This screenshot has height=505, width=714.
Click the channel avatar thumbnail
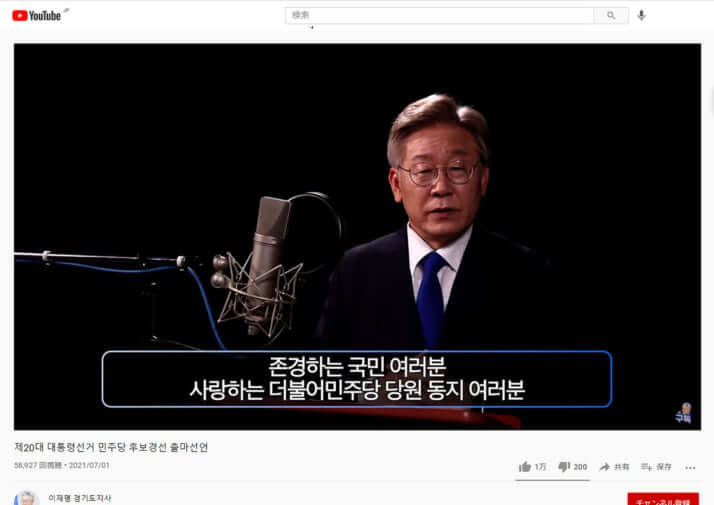[x=27, y=498]
